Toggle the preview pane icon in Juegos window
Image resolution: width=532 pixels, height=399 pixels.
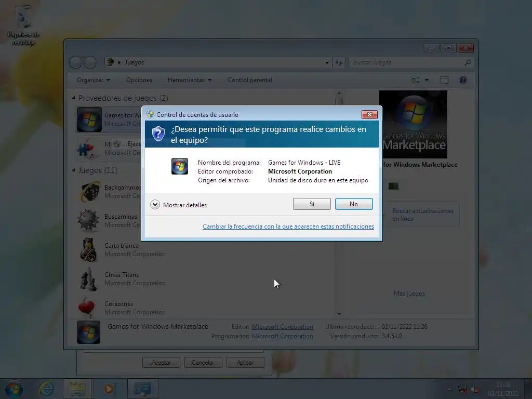pos(444,80)
